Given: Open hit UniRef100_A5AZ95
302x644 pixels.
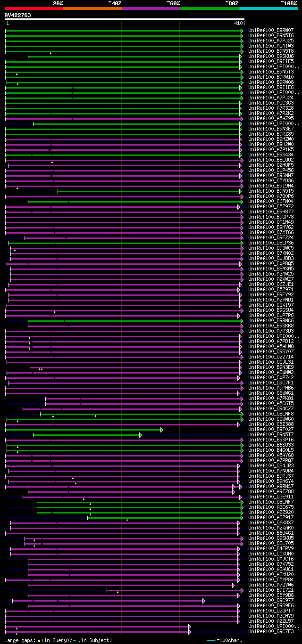Looking at the screenshot, I should tap(271, 119).
